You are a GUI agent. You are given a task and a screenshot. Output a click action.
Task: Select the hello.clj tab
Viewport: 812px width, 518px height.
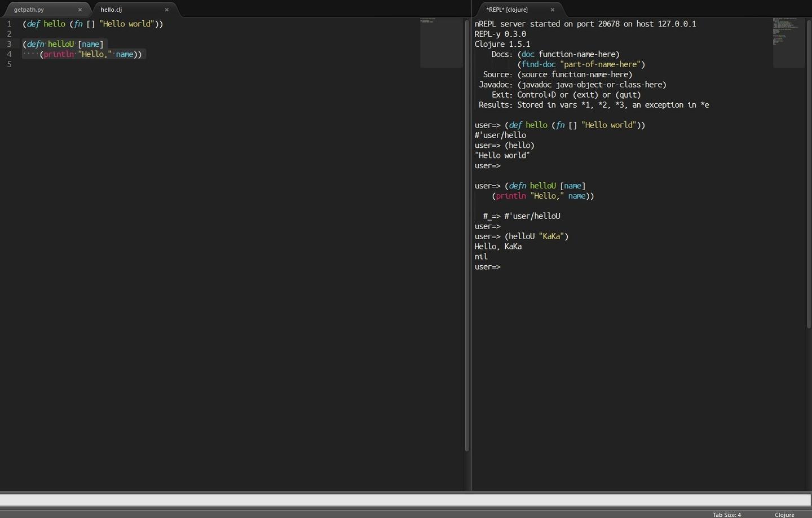tap(111, 10)
